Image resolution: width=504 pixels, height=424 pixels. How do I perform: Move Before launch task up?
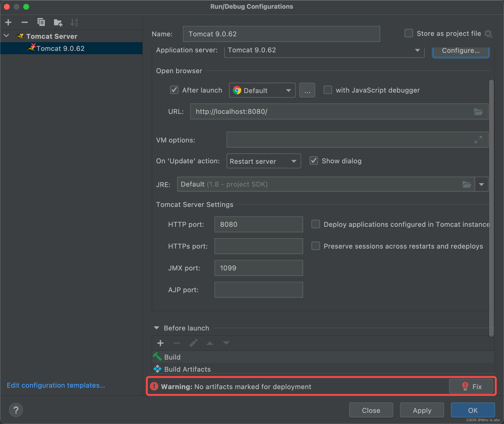(210, 343)
